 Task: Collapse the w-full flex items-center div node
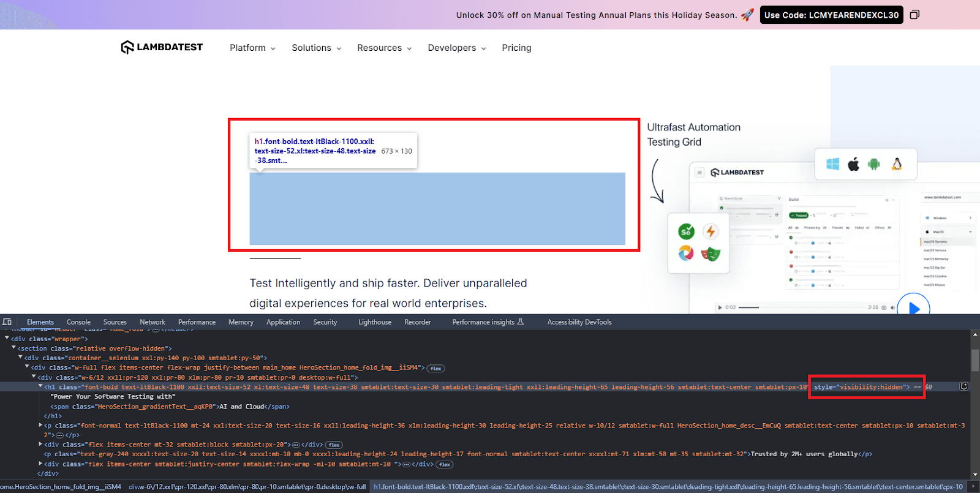tap(27, 367)
